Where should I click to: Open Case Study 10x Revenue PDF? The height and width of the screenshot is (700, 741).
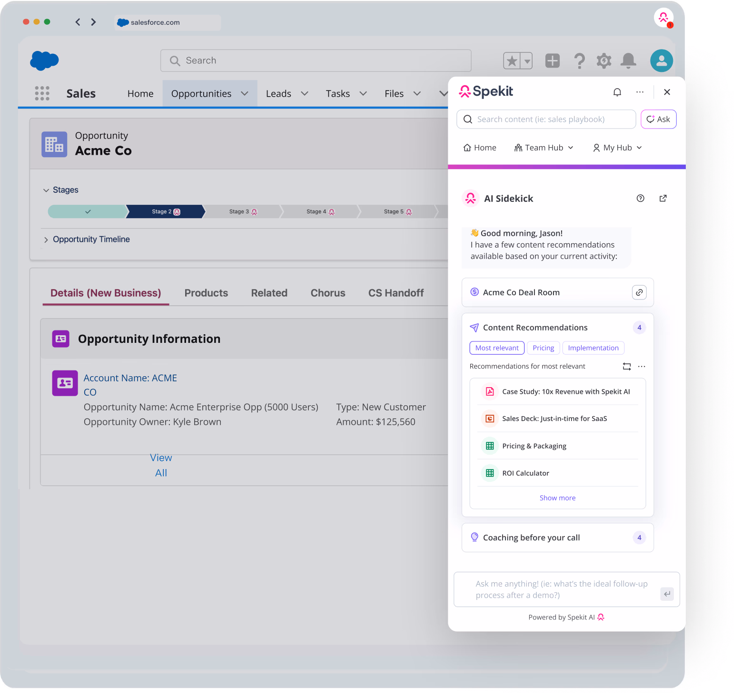[x=558, y=391]
